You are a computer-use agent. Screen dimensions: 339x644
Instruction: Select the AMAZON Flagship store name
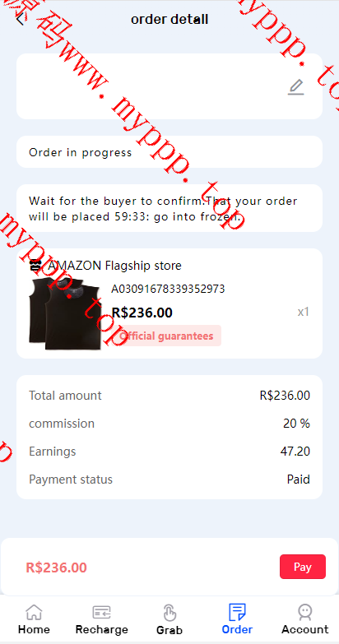114,266
